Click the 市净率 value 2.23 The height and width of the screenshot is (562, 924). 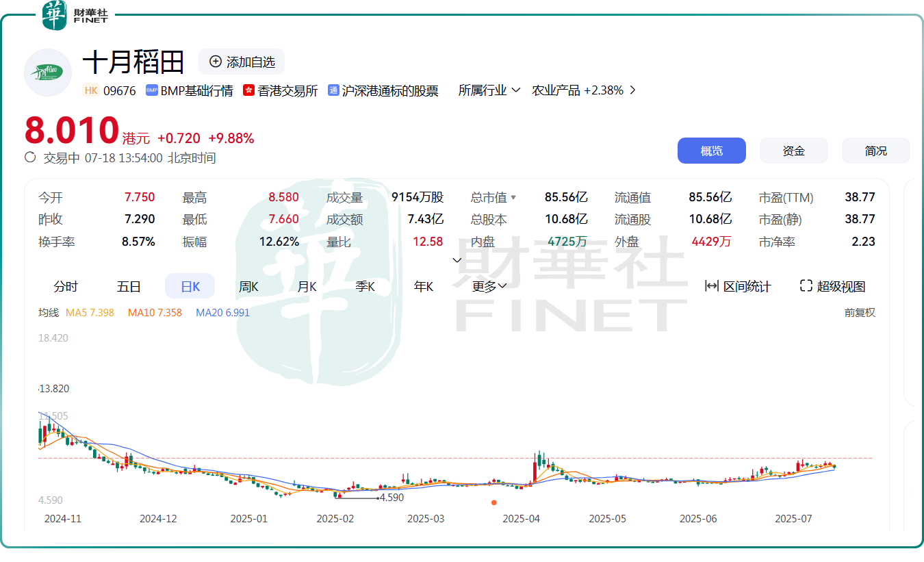864,242
